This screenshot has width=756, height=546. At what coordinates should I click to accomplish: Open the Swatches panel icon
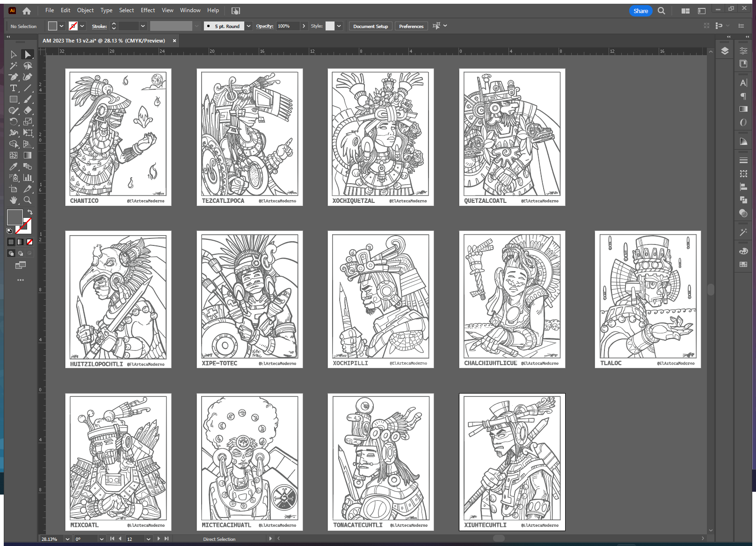click(743, 264)
